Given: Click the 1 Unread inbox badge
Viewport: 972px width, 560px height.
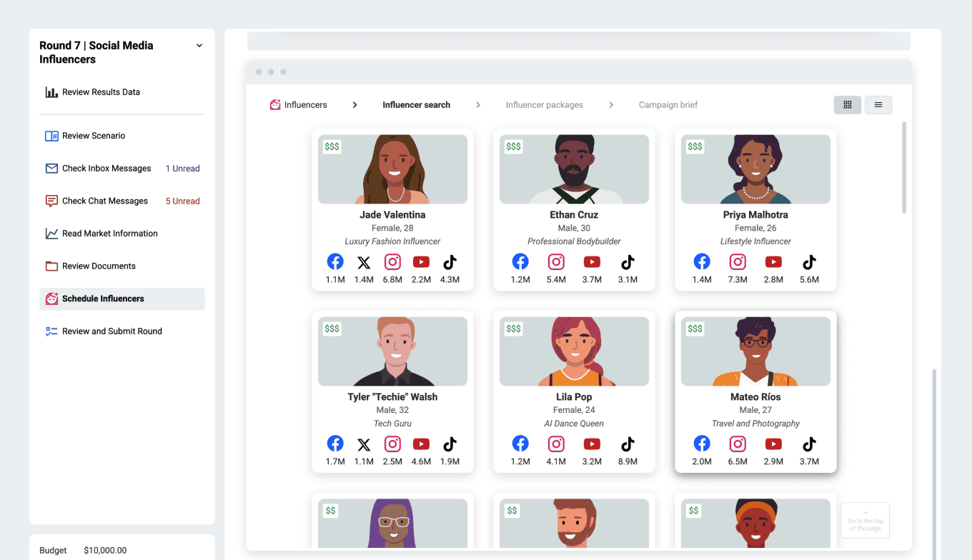Looking at the screenshot, I should coord(183,169).
